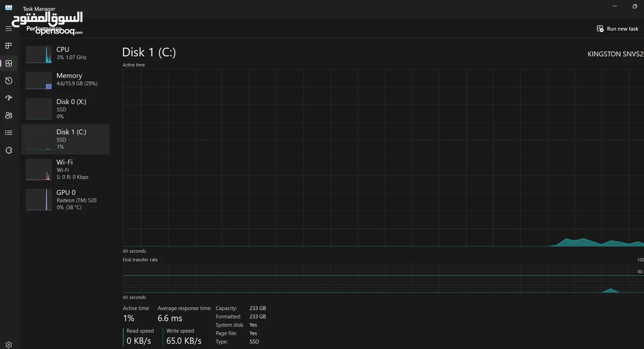Screen dimensions: 644x349
Task: Click the Active time 1% value
Action: tap(129, 318)
